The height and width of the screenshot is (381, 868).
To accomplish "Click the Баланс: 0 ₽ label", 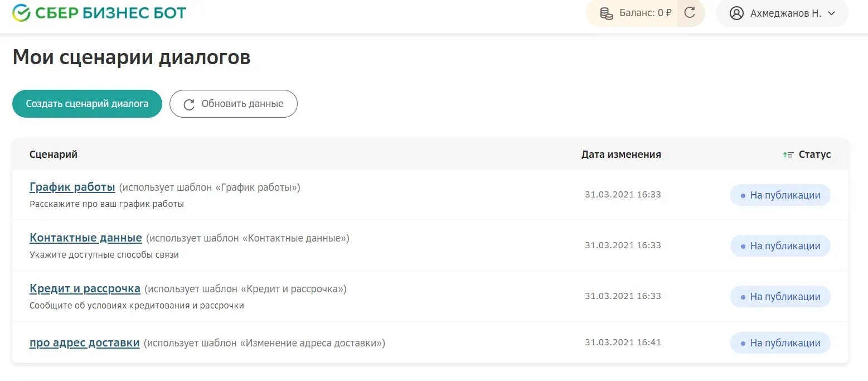I will tap(646, 13).
